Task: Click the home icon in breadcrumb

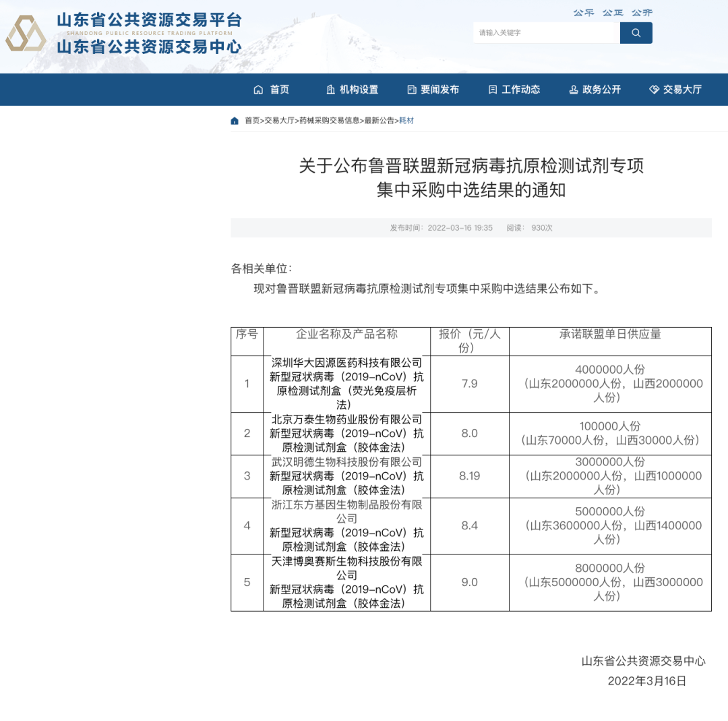Action: [235, 121]
